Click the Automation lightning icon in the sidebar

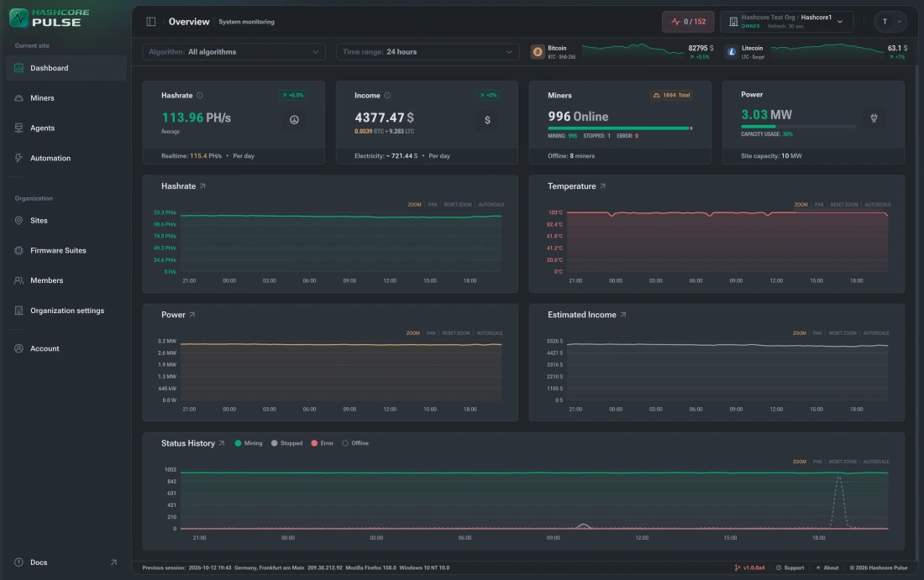(18, 159)
